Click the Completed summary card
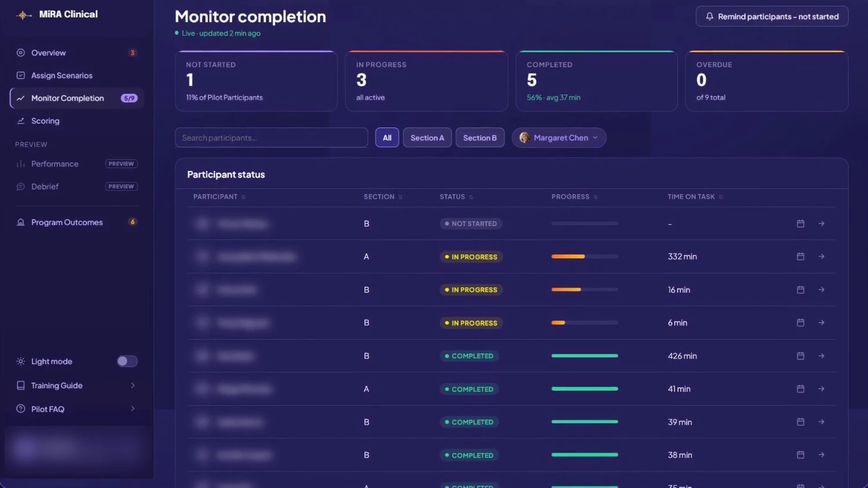 pos(596,81)
